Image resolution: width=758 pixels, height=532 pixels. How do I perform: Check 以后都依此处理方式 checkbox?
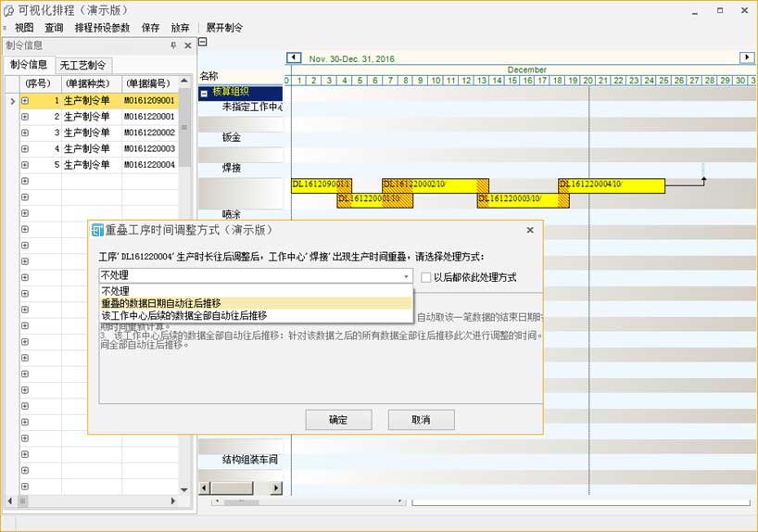425,278
